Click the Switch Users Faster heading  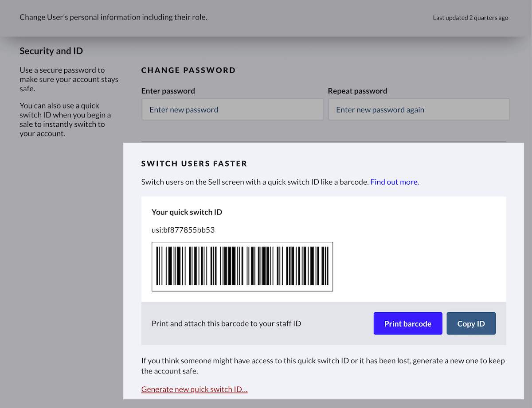pyautogui.click(x=194, y=163)
